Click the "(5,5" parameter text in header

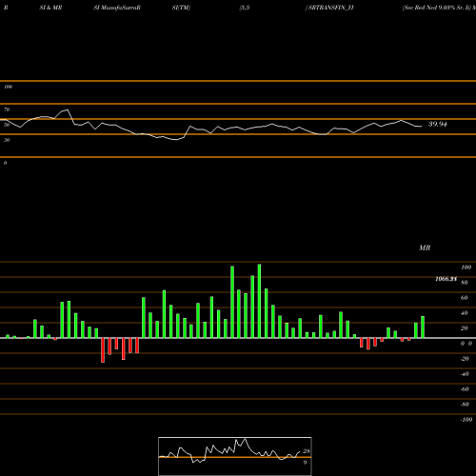[x=245, y=8]
